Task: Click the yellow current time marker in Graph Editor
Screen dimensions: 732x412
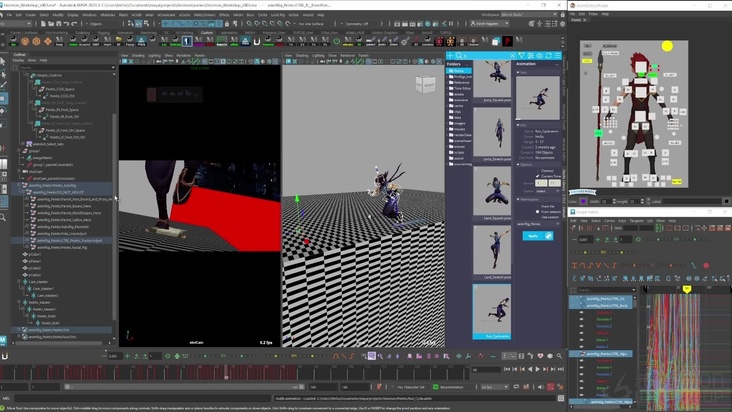Action: [x=687, y=289]
